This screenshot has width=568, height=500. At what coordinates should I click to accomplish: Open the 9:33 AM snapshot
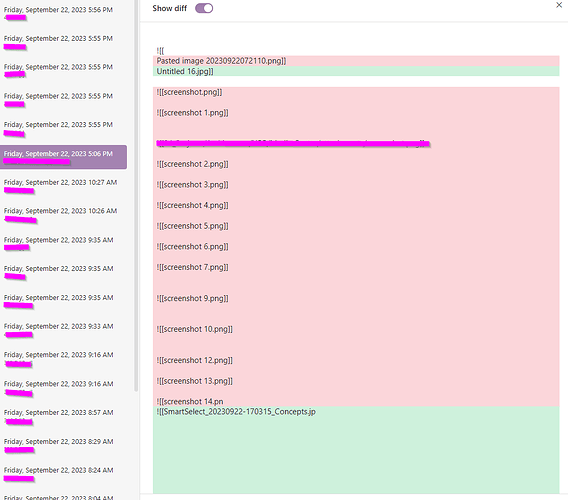[x=63, y=330]
